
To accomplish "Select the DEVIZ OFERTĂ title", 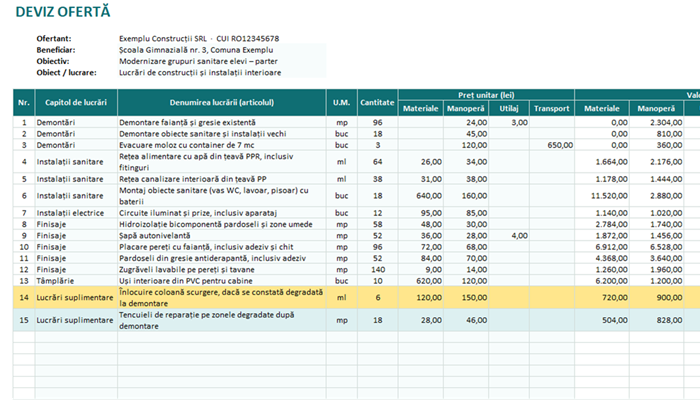I will click(63, 12).
